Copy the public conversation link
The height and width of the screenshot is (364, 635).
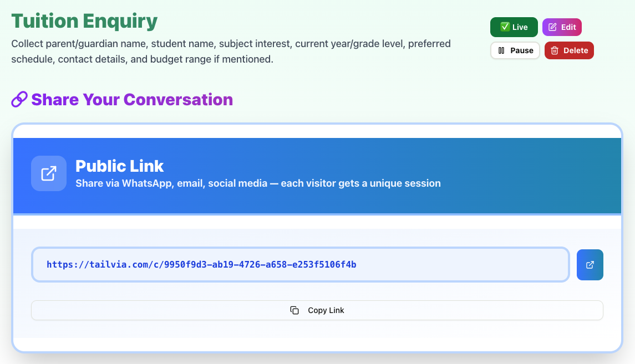coord(317,310)
